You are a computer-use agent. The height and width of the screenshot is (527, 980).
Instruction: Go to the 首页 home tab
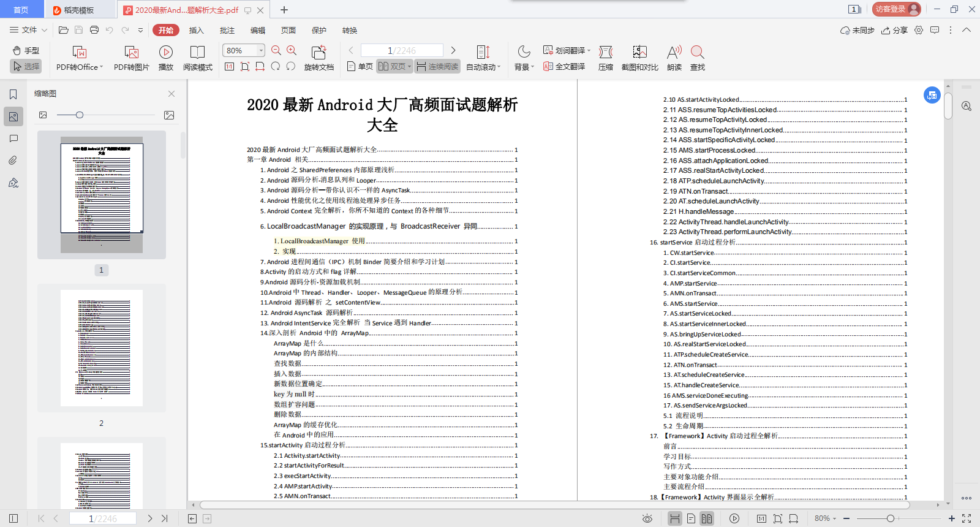[21, 10]
